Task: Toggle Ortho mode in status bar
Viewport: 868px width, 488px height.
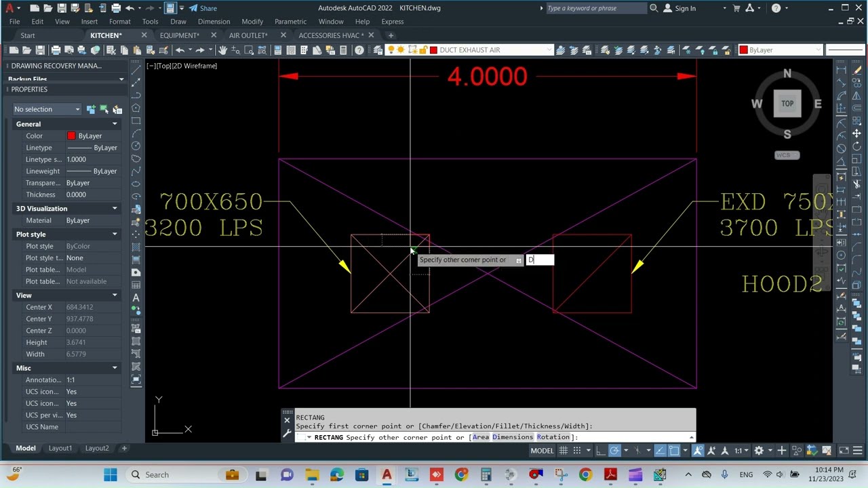Action: (601, 451)
